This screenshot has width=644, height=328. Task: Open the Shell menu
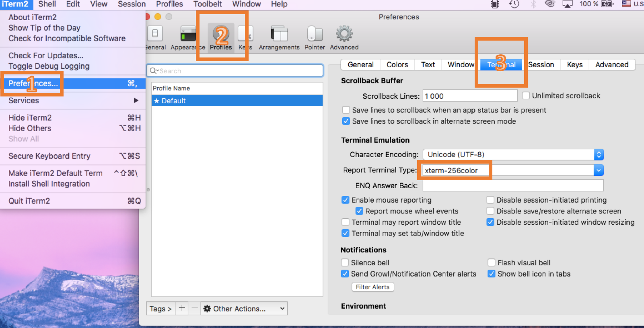pos(47,4)
